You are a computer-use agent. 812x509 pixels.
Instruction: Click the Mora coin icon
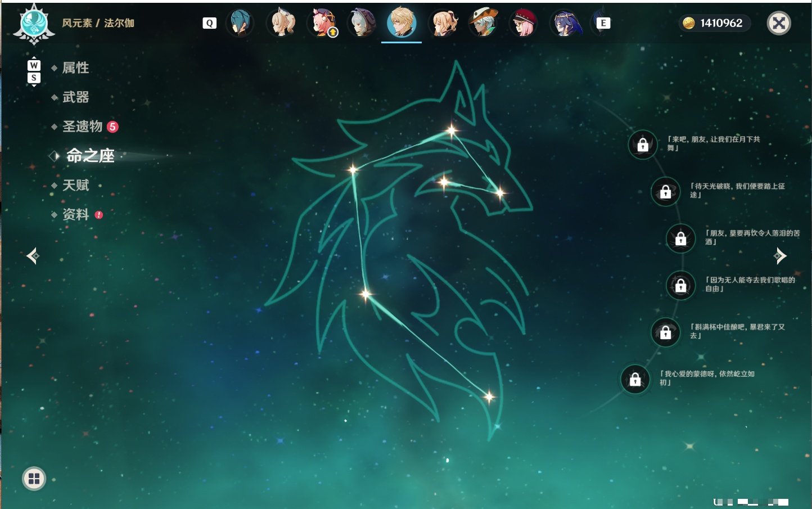(689, 23)
